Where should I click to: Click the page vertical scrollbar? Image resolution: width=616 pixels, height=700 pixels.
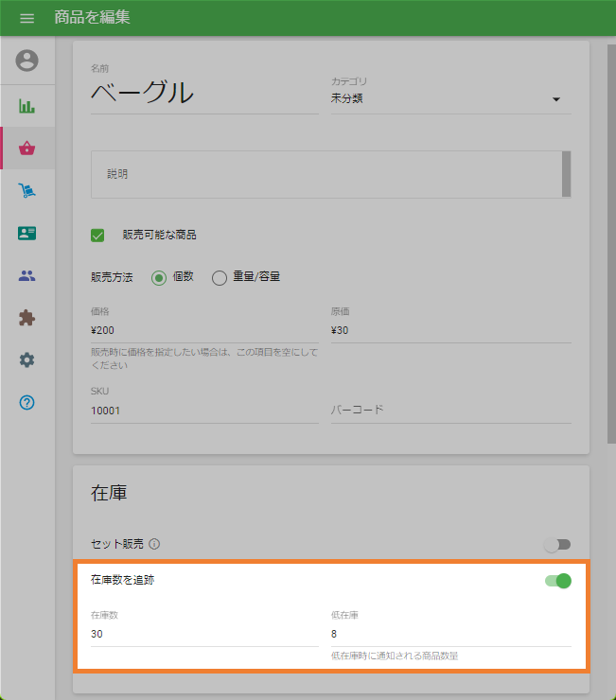pyautogui.click(x=611, y=244)
